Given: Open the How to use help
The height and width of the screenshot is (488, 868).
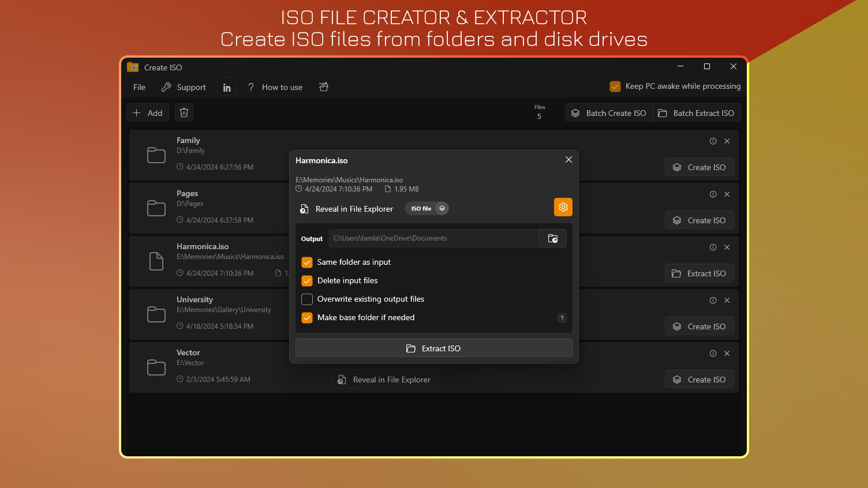Looking at the screenshot, I should (x=275, y=87).
